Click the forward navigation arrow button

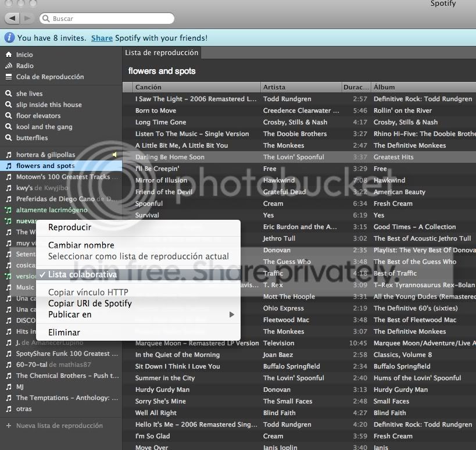click(27, 19)
